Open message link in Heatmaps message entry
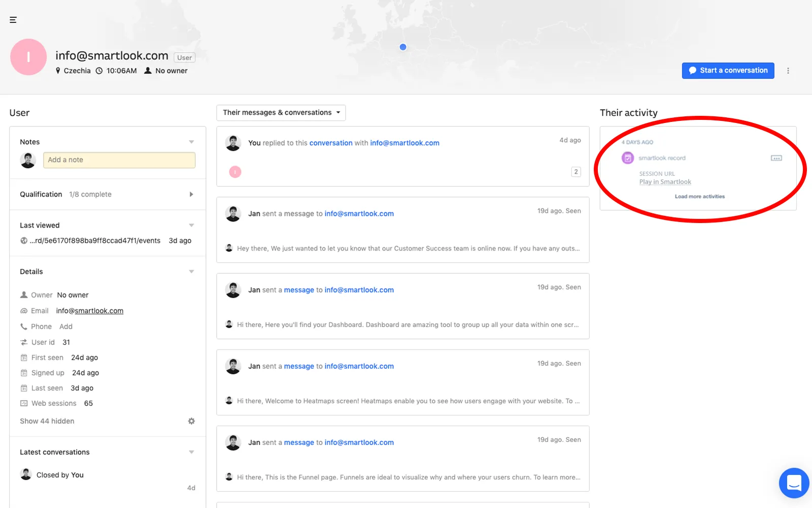Screen dimensions: 812x508 point(299,366)
